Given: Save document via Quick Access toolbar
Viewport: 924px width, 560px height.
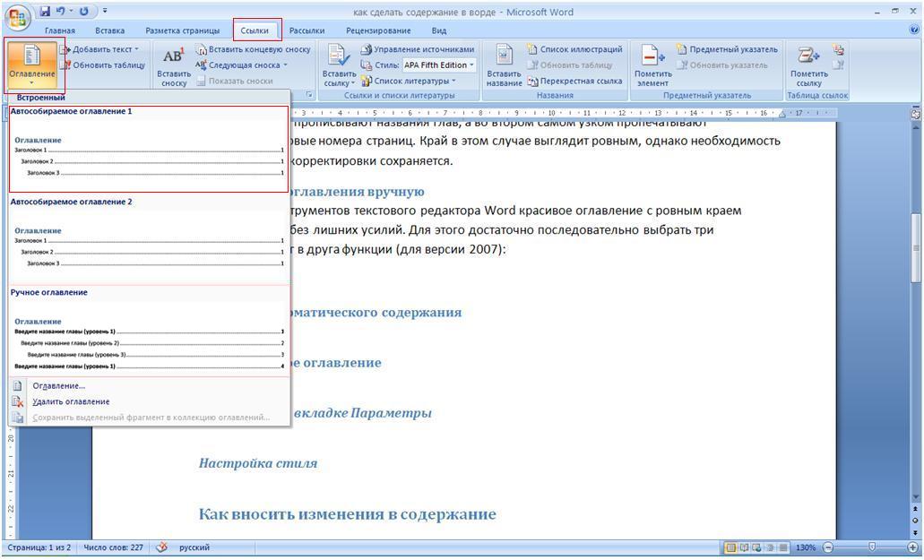Looking at the screenshot, I should pyautogui.click(x=44, y=11).
